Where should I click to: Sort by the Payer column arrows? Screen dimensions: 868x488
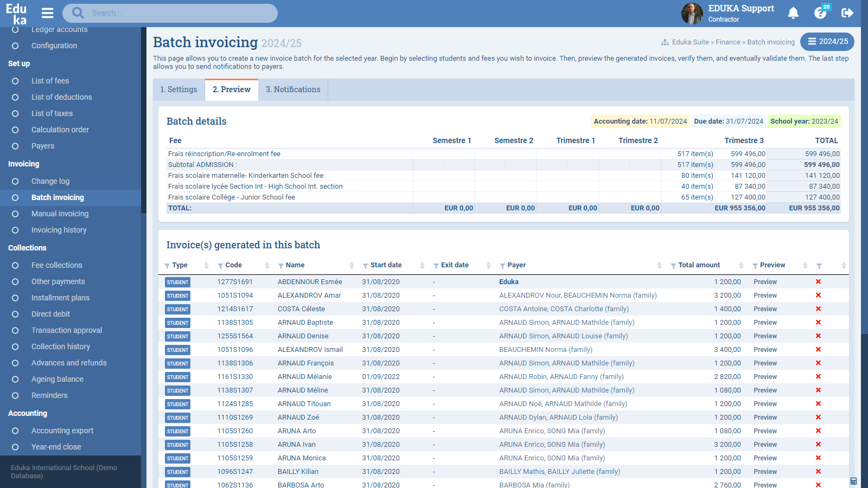(659, 265)
